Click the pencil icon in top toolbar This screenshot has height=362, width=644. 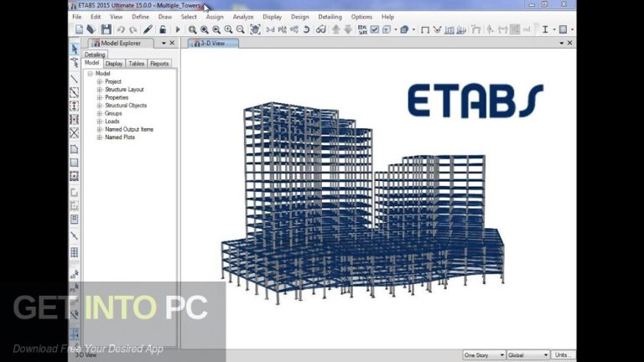click(x=148, y=29)
